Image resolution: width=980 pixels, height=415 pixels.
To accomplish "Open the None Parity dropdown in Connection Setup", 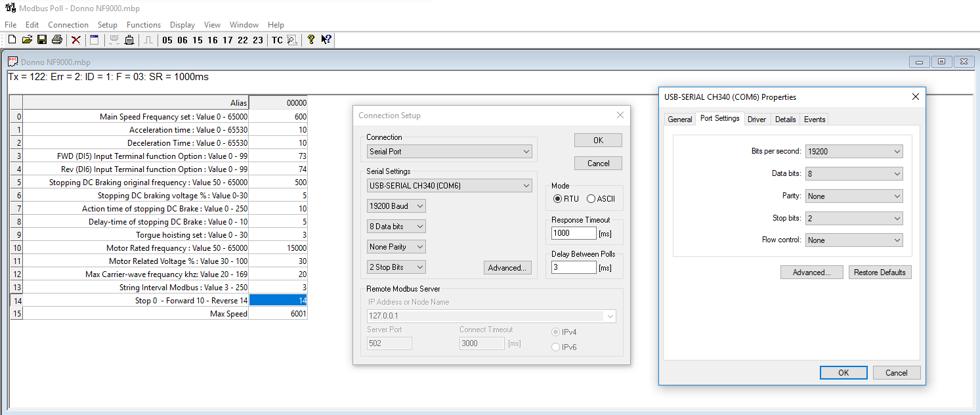I will click(396, 247).
